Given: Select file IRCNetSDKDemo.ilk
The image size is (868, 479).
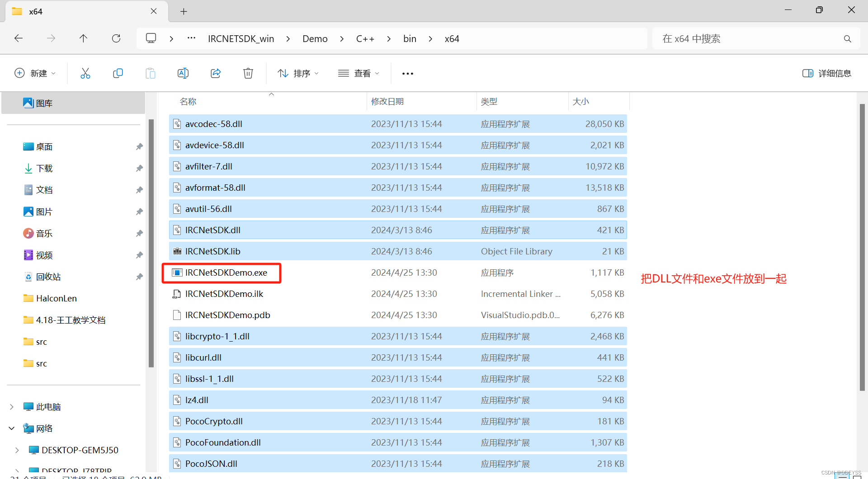Looking at the screenshot, I should coord(398,294).
